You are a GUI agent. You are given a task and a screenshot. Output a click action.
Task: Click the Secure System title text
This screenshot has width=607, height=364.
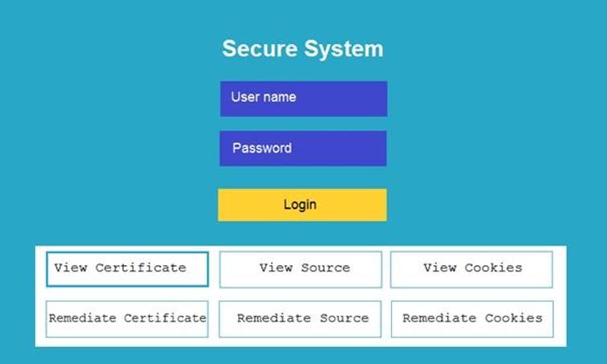coord(302,49)
